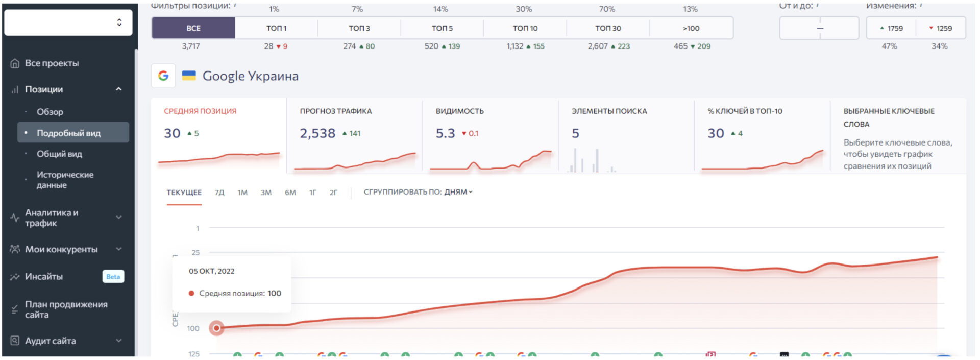Select Подробный вид in sidebar
This screenshot has width=980, height=360.
73,133
